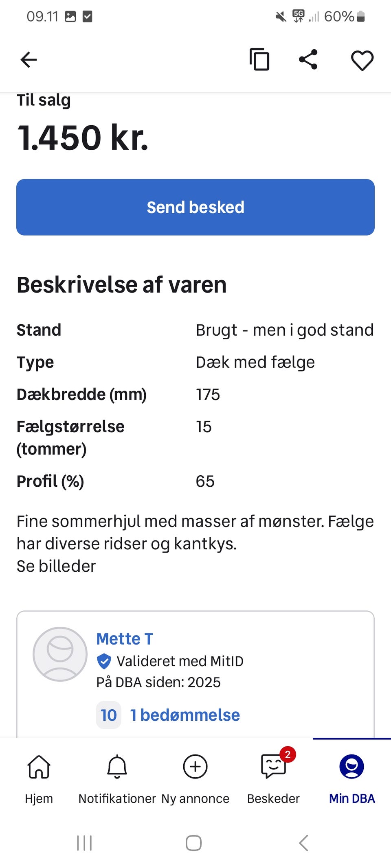The image size is (391, 868).
Task: Open the Notifikationer tab
Action: (117, 775)
